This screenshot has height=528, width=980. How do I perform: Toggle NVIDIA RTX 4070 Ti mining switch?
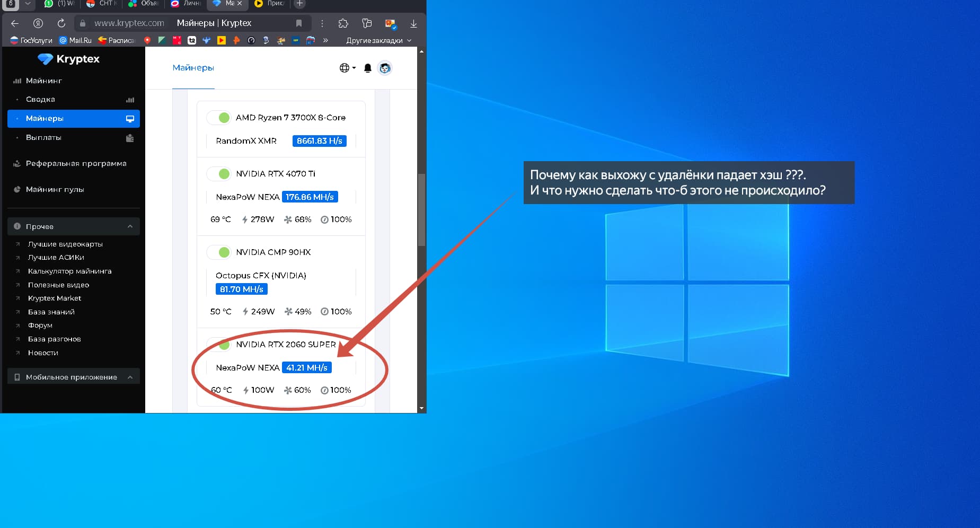218,174
